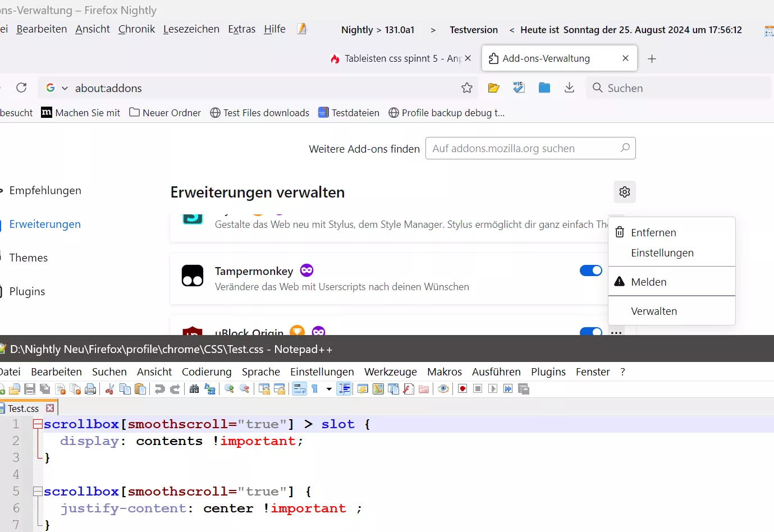Click the save recorded macro icon
The width and height of the screenshot is (774, 532).
(x=524, y=389)
